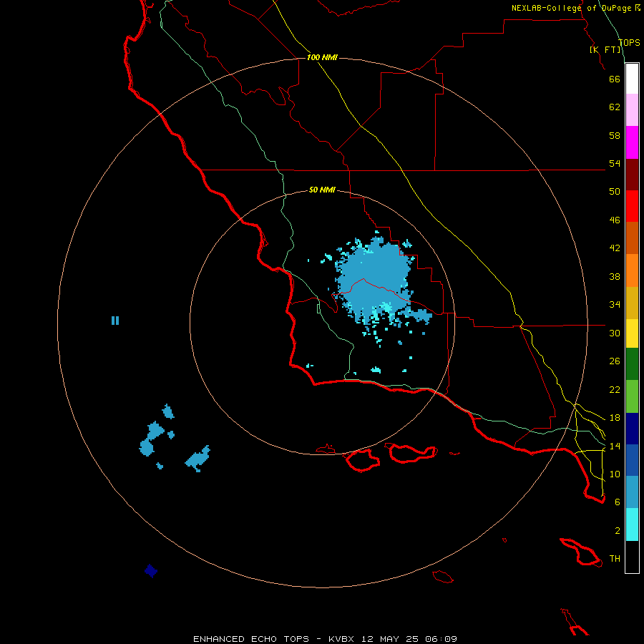Select the light blue legend swatch
Screen dimensions: 644x644
pos(632,492)
